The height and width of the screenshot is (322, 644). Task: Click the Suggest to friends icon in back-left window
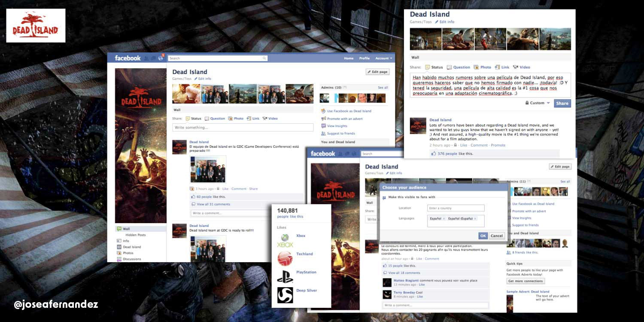coord(323,133)
